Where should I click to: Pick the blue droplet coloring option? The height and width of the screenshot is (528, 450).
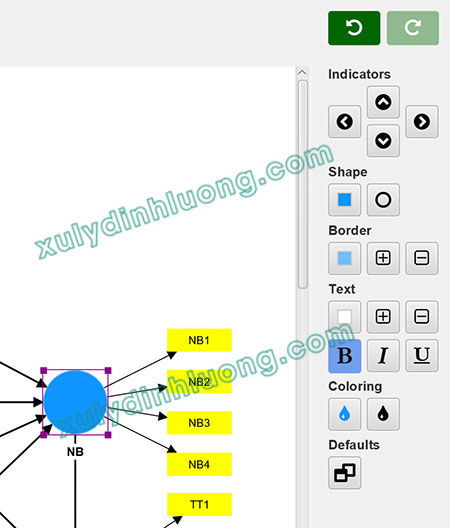pos(345,414)
